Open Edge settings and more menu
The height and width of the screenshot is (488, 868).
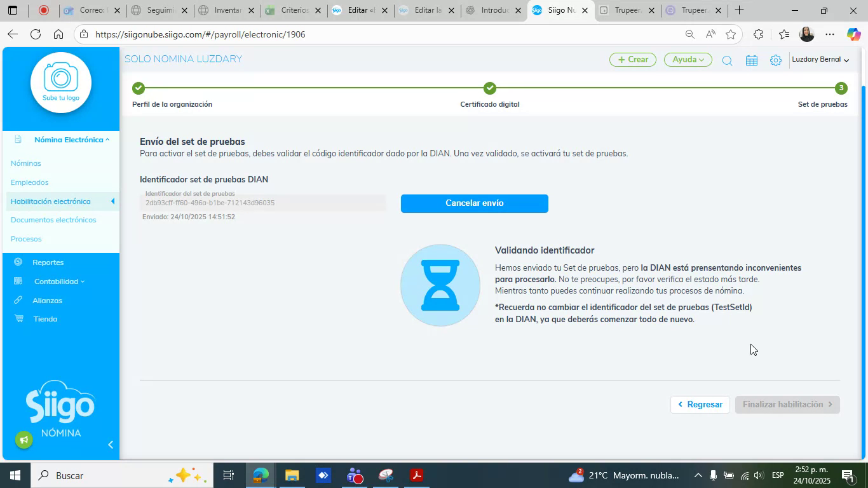pos(830,34)
